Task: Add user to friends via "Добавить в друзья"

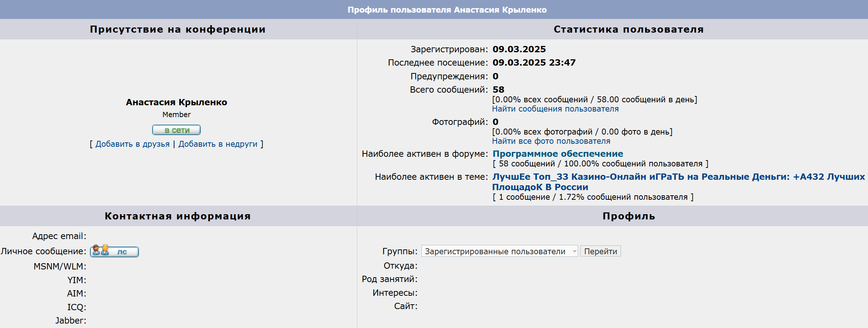Action: pyautogui.click(x=132, y=144)
